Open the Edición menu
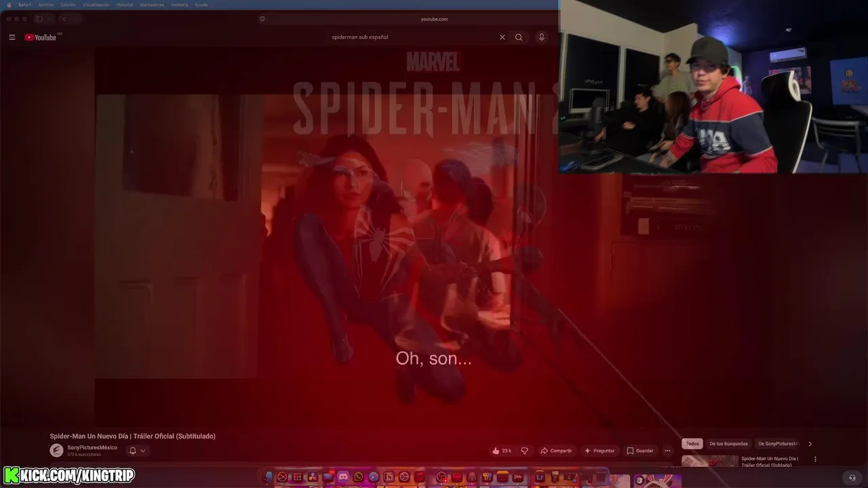The width and height of the screenshot is (868, 488). click(x=68, y=5)
